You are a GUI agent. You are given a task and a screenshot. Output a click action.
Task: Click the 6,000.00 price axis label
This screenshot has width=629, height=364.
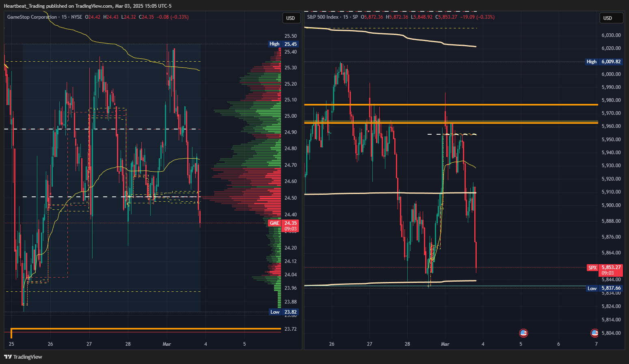pos(611,74)
